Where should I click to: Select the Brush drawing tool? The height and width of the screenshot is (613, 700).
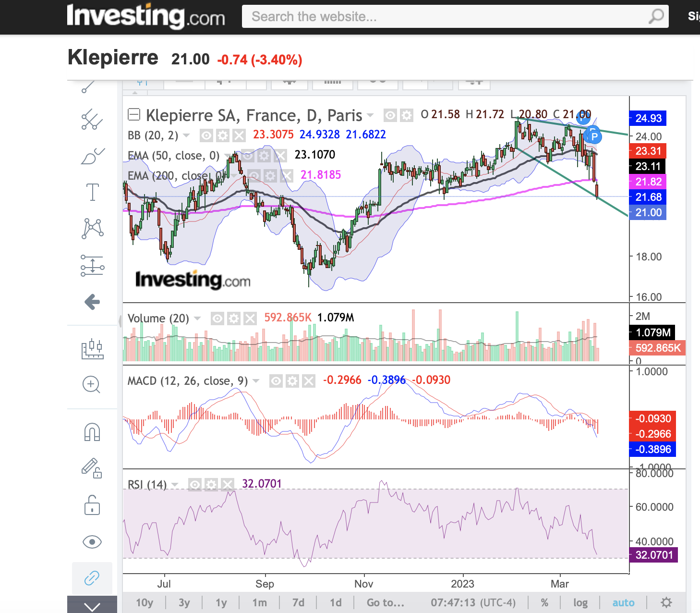pyautogui.click(x=93, y=156)
